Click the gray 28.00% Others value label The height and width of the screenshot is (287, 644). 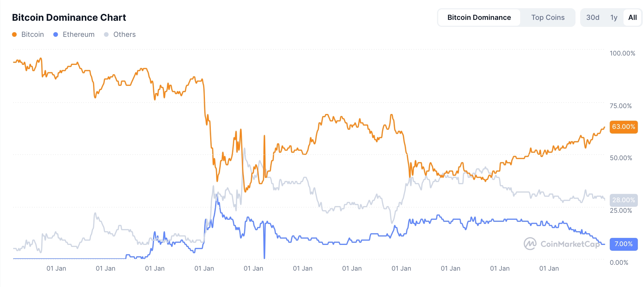(624, 200)
